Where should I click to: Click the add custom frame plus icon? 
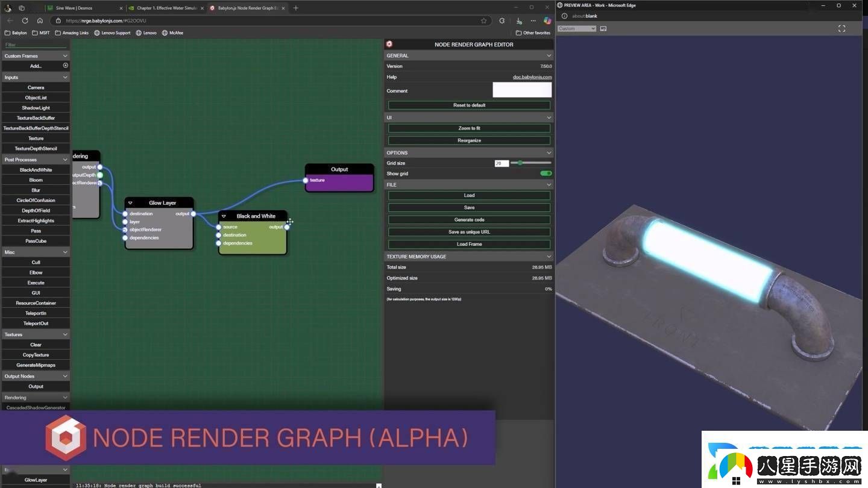pos(66,66)
